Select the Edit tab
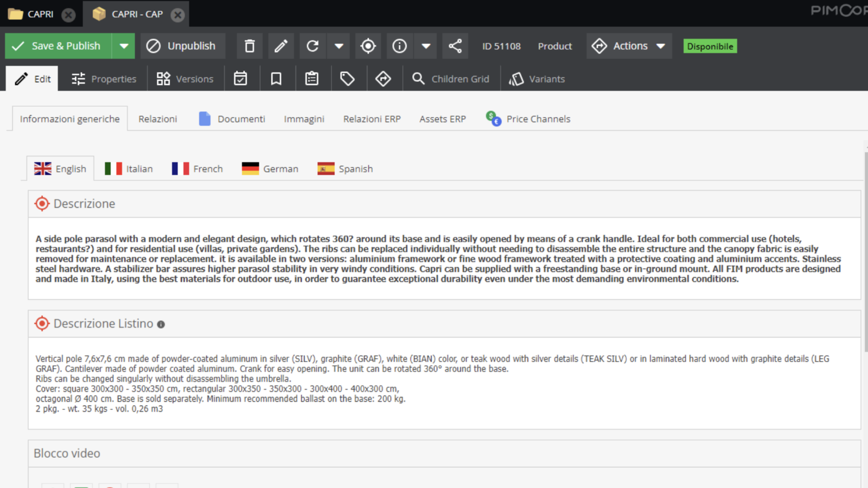Viewport: 868px width, 488px height. pyautogui.click(x=33, y=79)
